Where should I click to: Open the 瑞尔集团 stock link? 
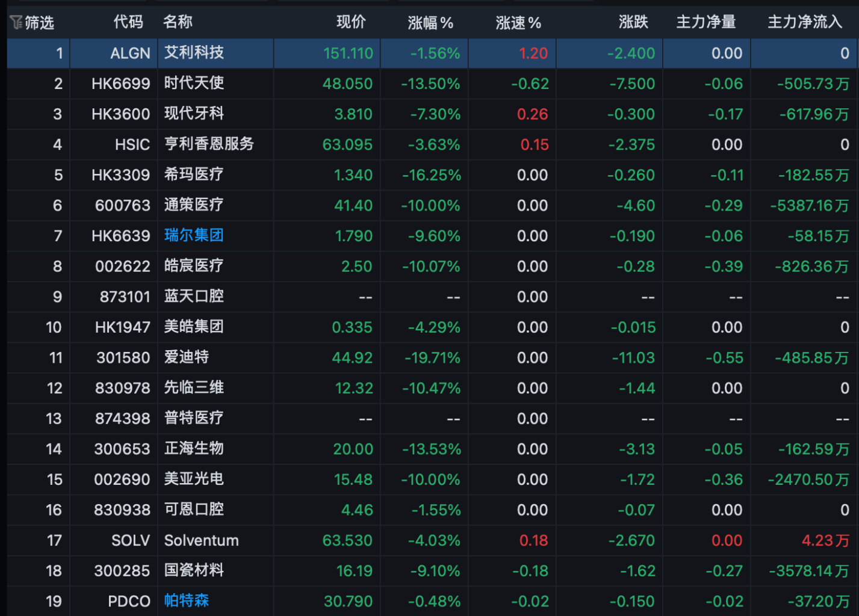click(x=194, y=235)
